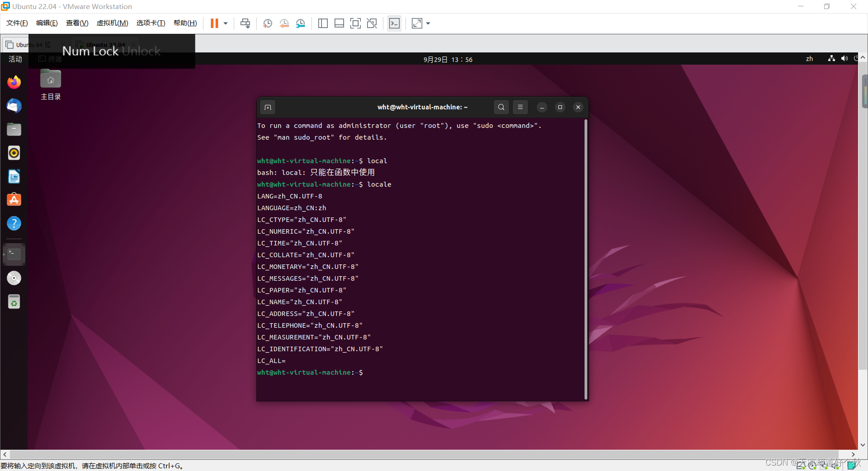Open Rhythmbox music player in dock
The height and width of the screenshot is (471, 868).
[14, 153]
